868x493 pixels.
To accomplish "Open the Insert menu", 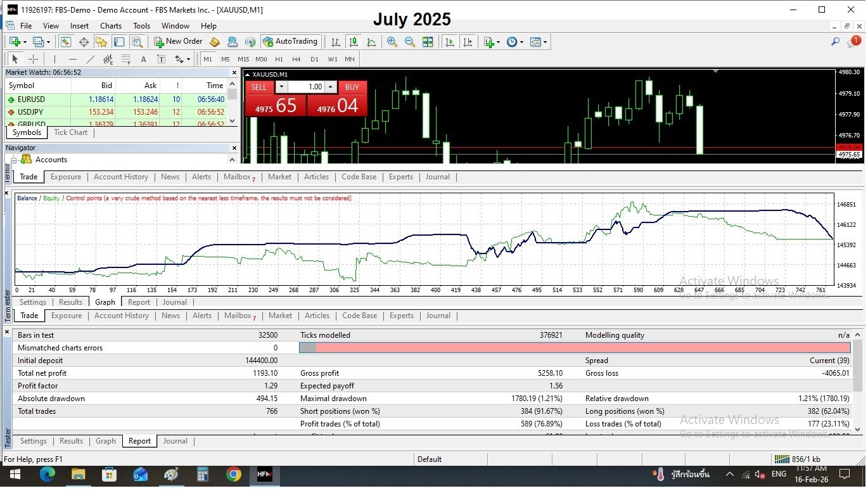I will tap(79, 26).
